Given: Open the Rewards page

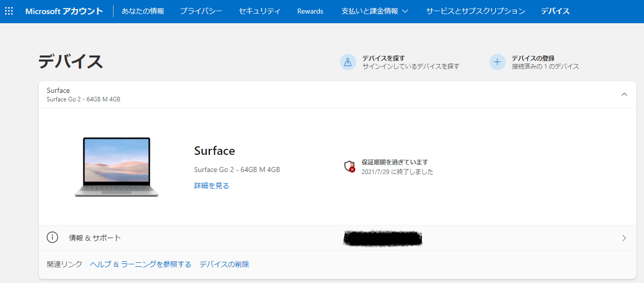Looking at the screenshot, I should point(310,11).
